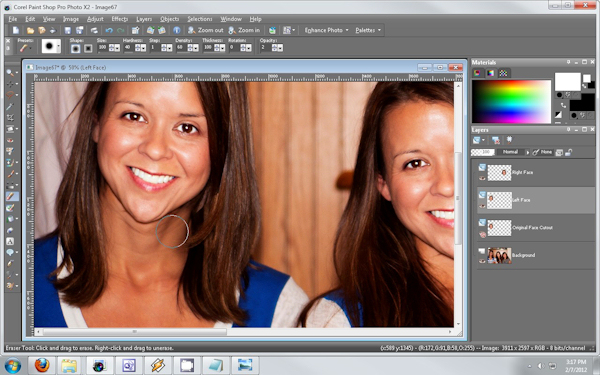
Task: Click the Redo arrow icon
Action: 121,30
